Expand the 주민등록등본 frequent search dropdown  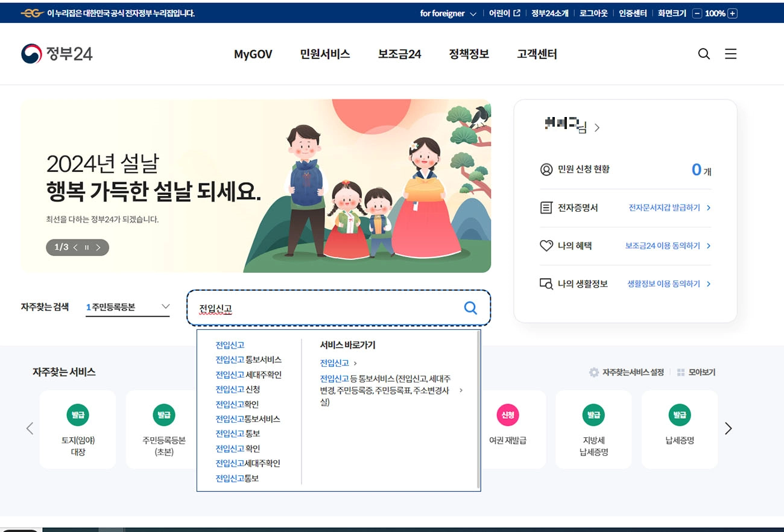(x=128, y=307)
